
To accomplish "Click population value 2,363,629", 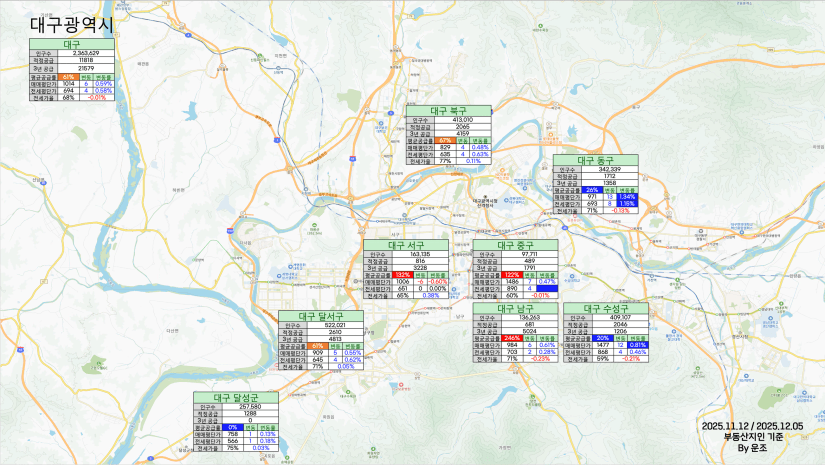I will click(x=92, y=54).
